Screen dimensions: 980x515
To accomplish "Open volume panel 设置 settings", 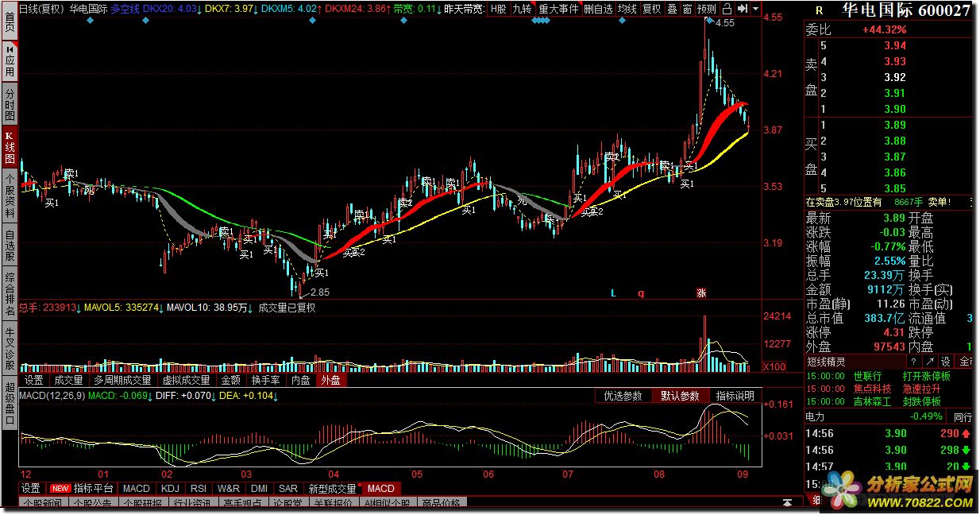I will pos(33,380).
